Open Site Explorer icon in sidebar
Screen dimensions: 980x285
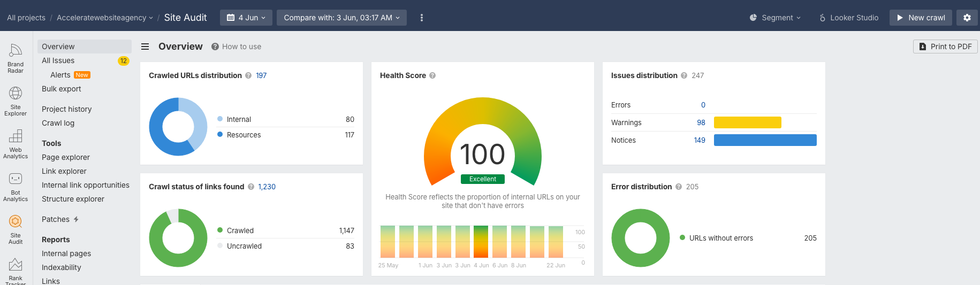coord(16,102)
